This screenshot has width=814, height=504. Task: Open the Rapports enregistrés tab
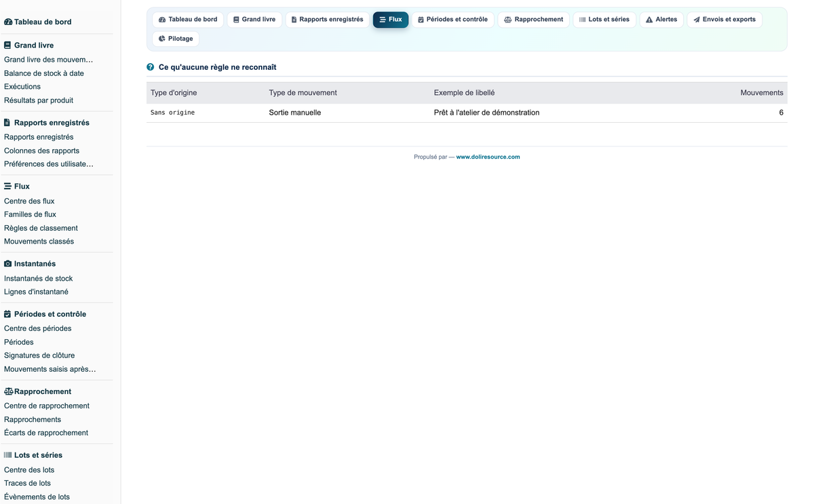(327, 20)
